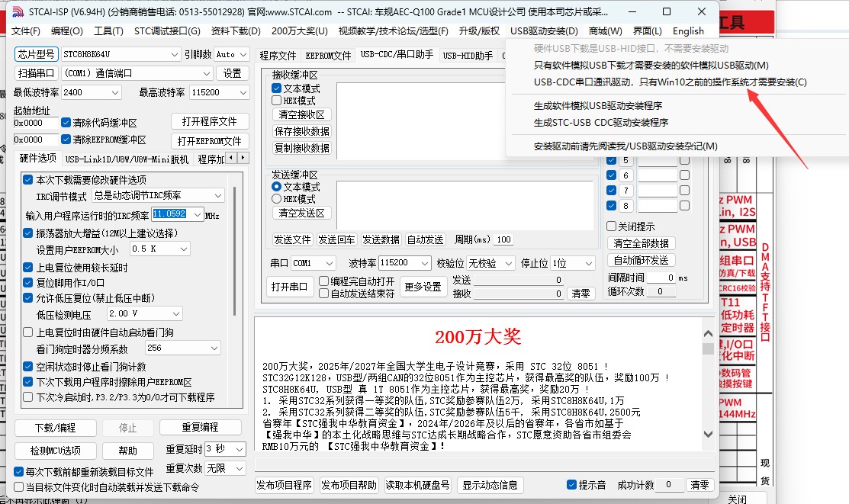
Task: Select USB-CDC串口通讯驱动 menu entry
Action: click(670, 82)
